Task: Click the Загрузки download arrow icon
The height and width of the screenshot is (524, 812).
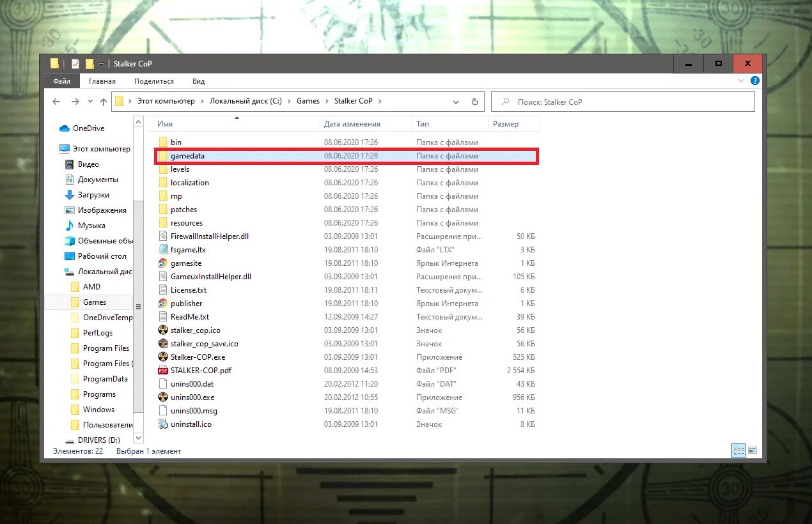Action: 70,195
